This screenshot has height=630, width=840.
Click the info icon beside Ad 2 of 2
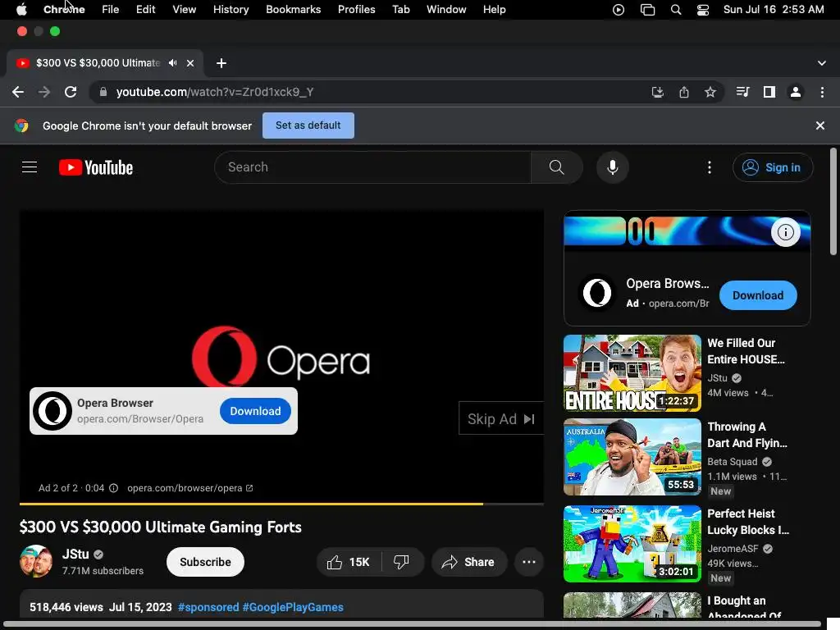click(113, 488)
